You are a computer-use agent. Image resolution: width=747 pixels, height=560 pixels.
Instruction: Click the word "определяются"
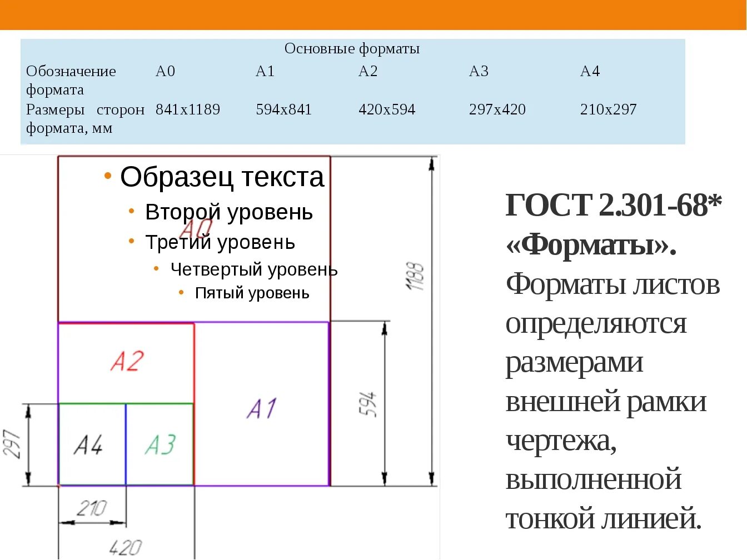tap(596, 324)
